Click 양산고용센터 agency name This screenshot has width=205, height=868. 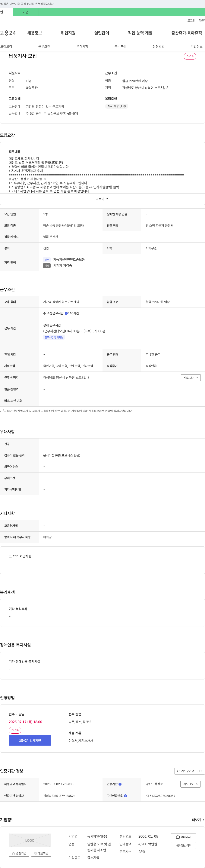point(155,784)
